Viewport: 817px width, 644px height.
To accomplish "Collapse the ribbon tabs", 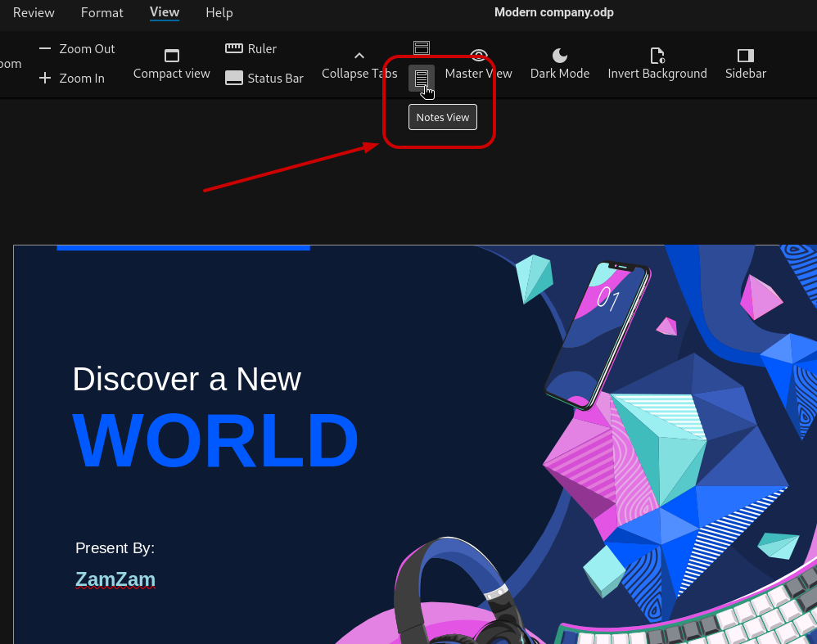I will (x=359, y=65).
